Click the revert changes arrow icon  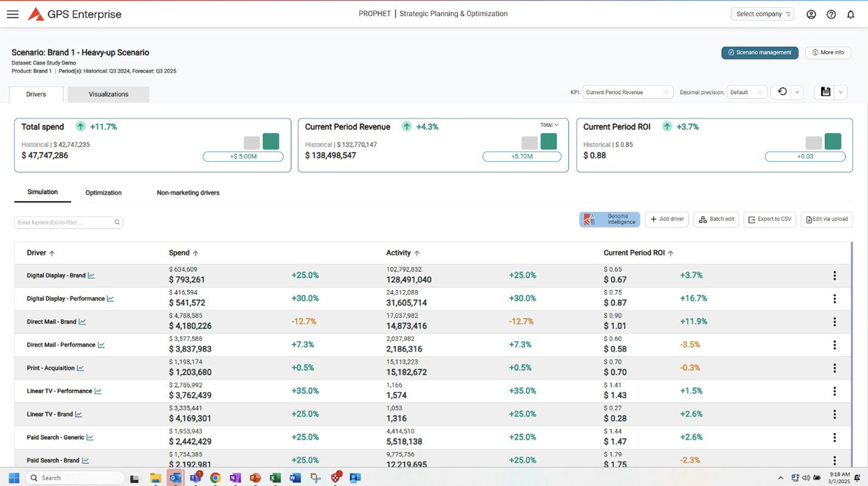click(782, 92)
